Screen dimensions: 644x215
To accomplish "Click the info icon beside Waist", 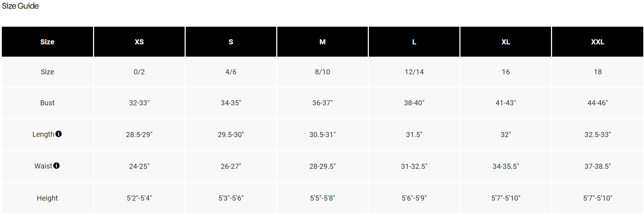I will tap(57, 166).
